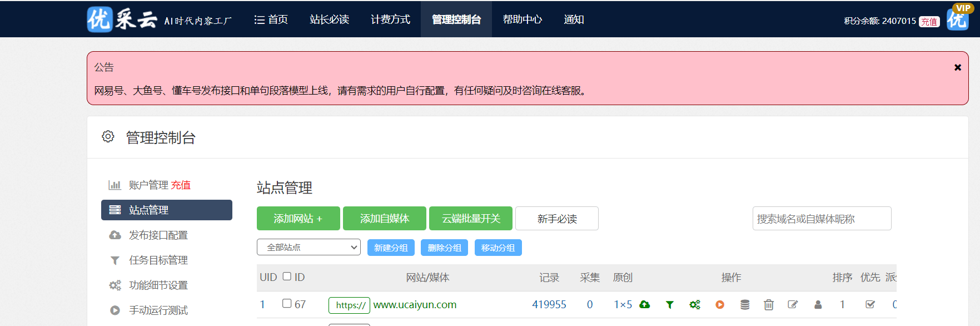Click the trash can delete icon for site 67
This screenshot has height=326, width=980.
(x=769, y=304)
